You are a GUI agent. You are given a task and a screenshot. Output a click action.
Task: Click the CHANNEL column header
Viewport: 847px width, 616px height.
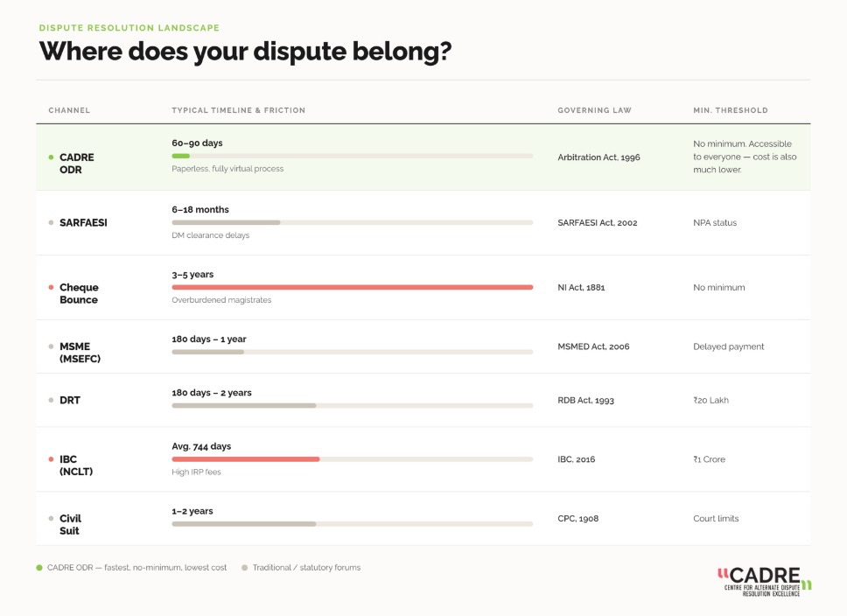pyautogui.click(x=69, y=110)
